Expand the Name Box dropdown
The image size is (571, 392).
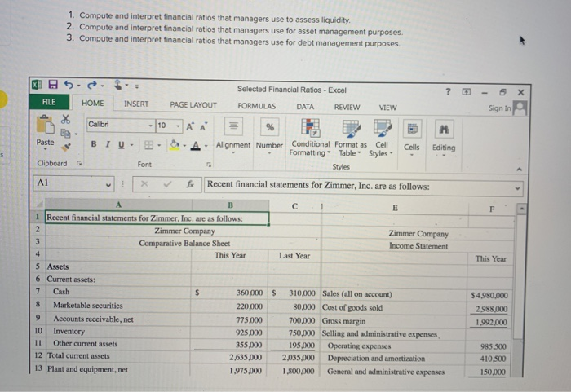tap(108, 184)
